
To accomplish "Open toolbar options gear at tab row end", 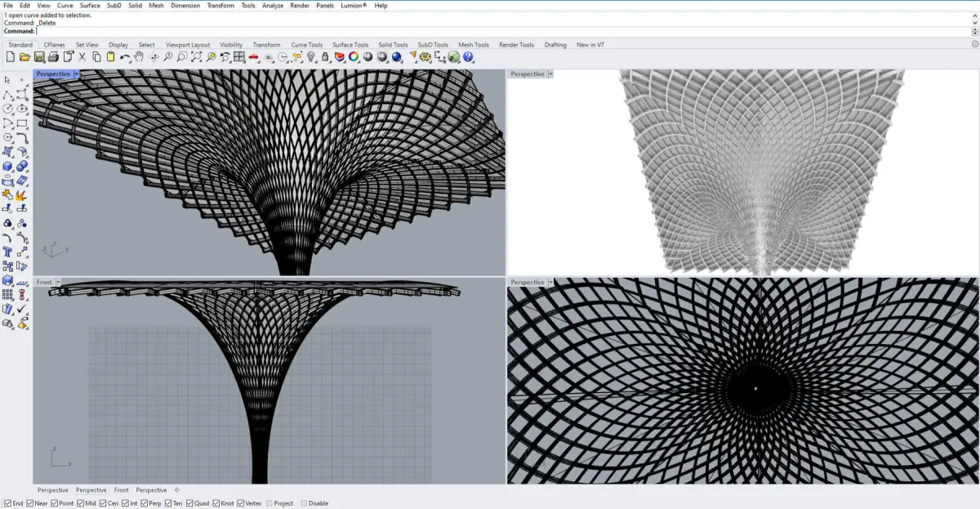I will tap(974, 45).
